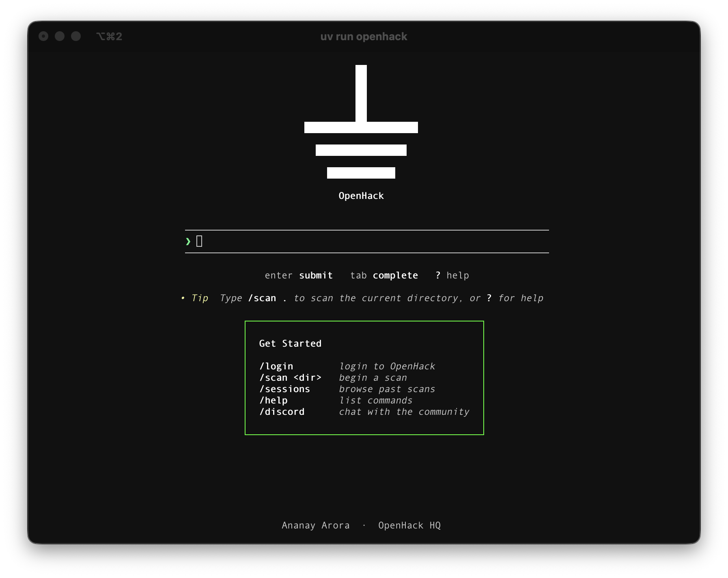Click the 'list commands' description

[375, 400]
